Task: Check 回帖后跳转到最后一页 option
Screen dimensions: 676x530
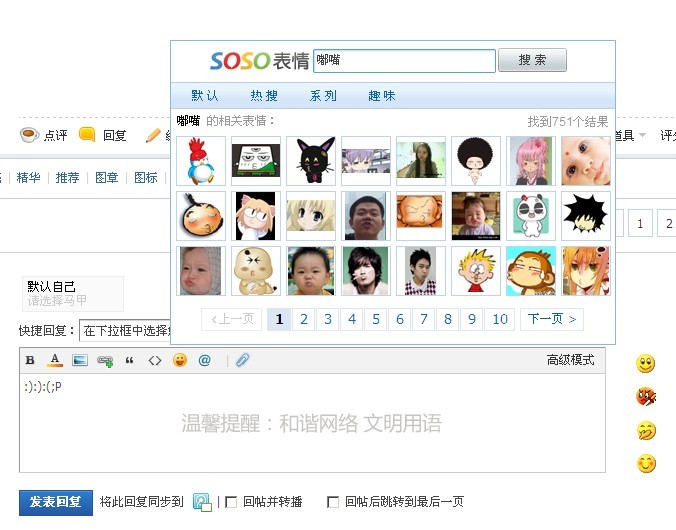Action: coord(333,502)
